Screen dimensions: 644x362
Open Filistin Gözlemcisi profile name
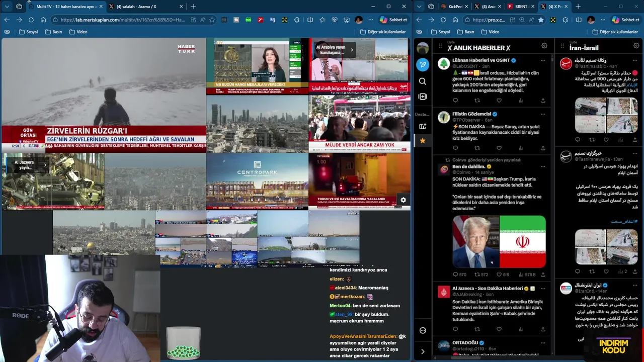(x=471, y=114)
